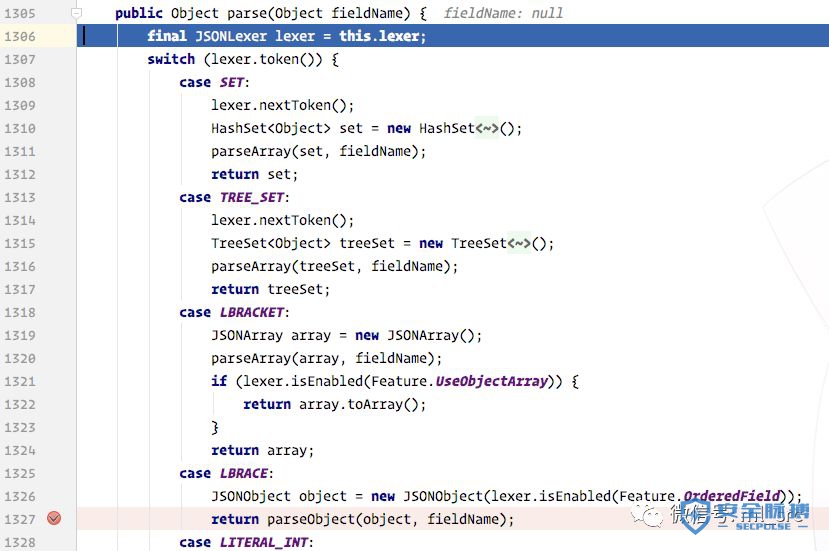Click the JSONObject type declaration on line 1326

[251, 496]
